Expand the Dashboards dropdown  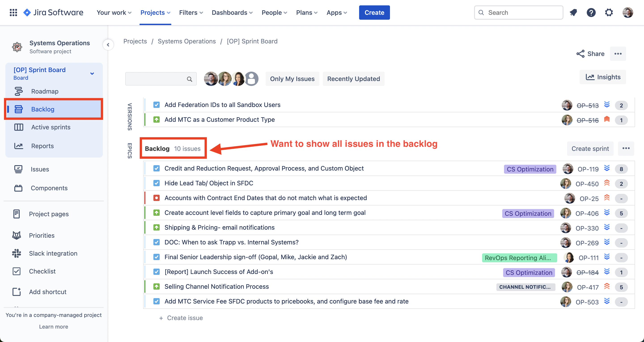(x=232, y=13)
